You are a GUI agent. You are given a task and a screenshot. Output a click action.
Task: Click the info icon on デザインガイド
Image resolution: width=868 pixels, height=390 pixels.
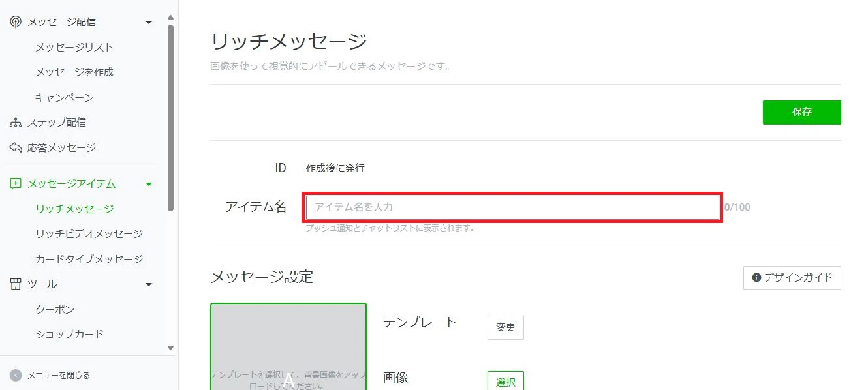757,277
